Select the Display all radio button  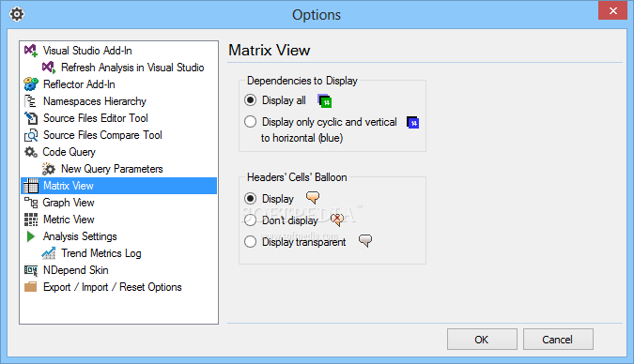point(250,100)
